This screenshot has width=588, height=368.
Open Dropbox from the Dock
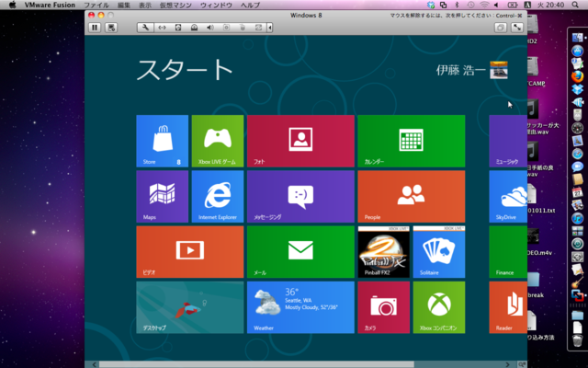[578, 89]
